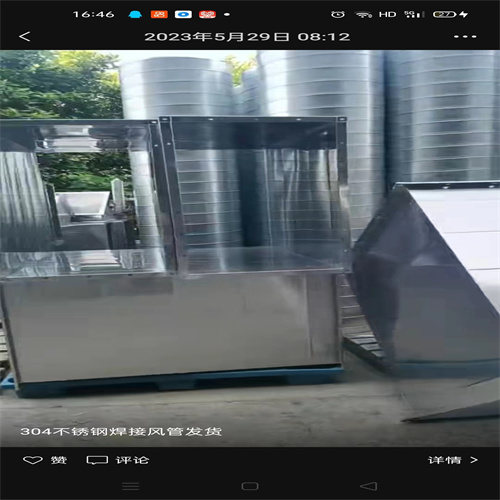Open 详情 details link

coord(445,460)
